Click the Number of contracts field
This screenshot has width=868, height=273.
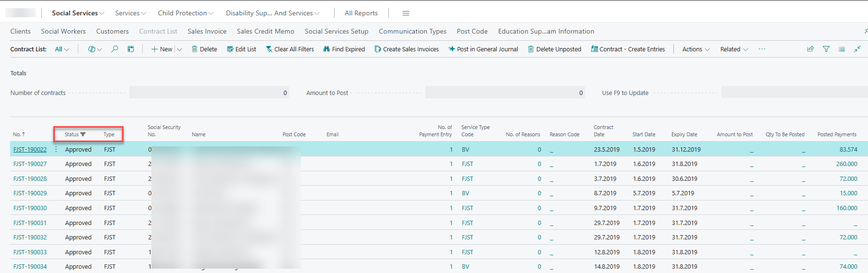coord(209,93)
